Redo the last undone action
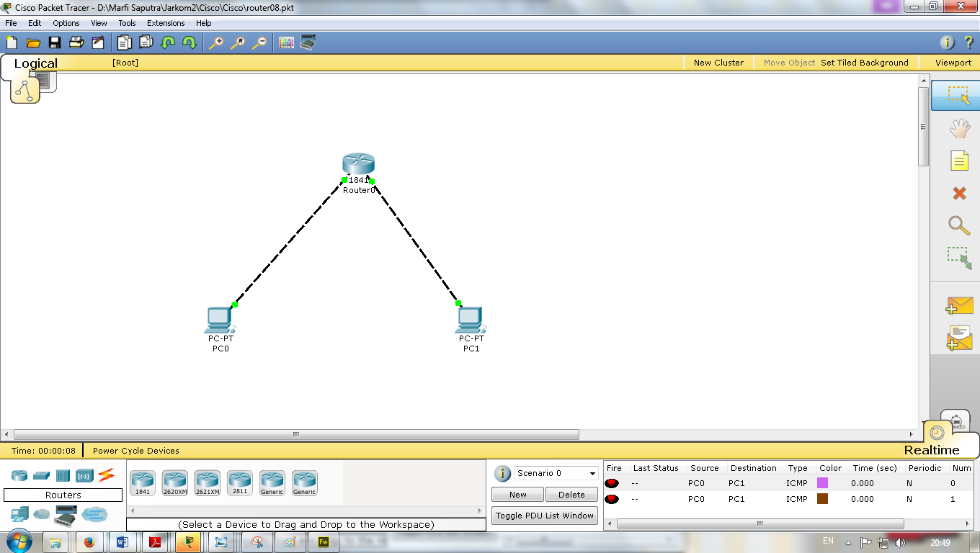 click(190, 42)
